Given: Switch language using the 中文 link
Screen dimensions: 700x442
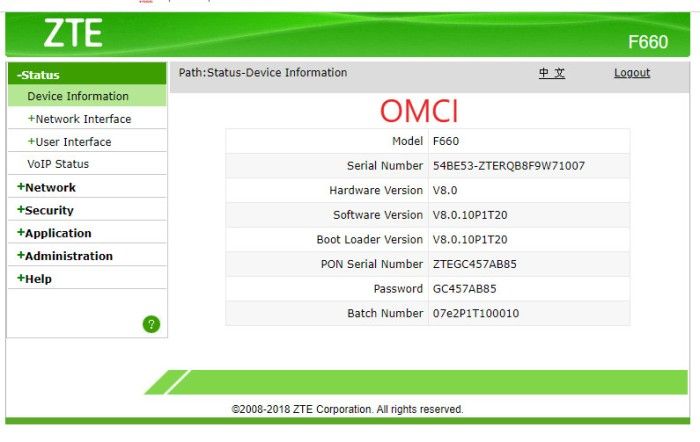Looking at the screenshot, I should coord(552,73).
